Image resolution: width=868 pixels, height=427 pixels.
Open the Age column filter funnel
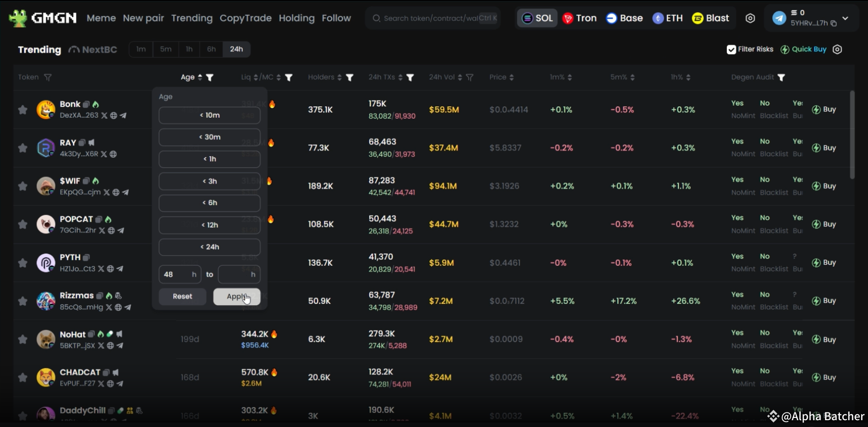pyautogui.click(x=209, y=77)
